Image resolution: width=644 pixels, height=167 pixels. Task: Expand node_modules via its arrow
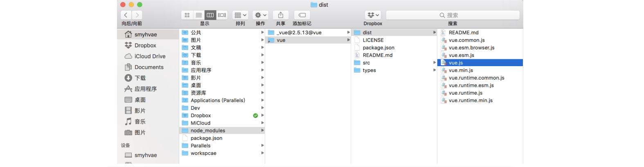tap(262, 130)
